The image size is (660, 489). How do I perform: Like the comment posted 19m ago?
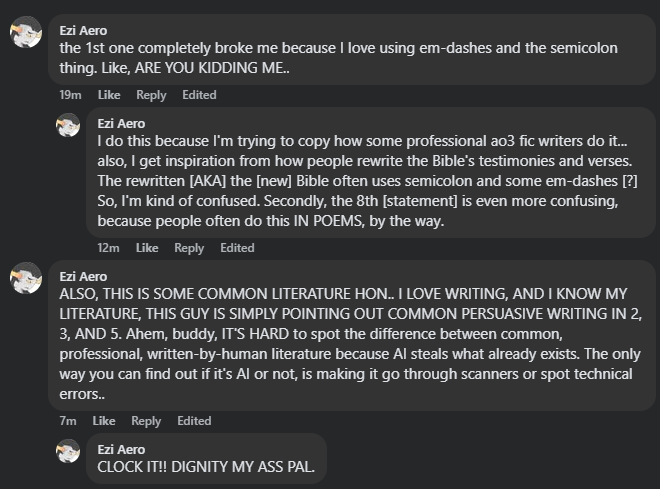point(109,95)
